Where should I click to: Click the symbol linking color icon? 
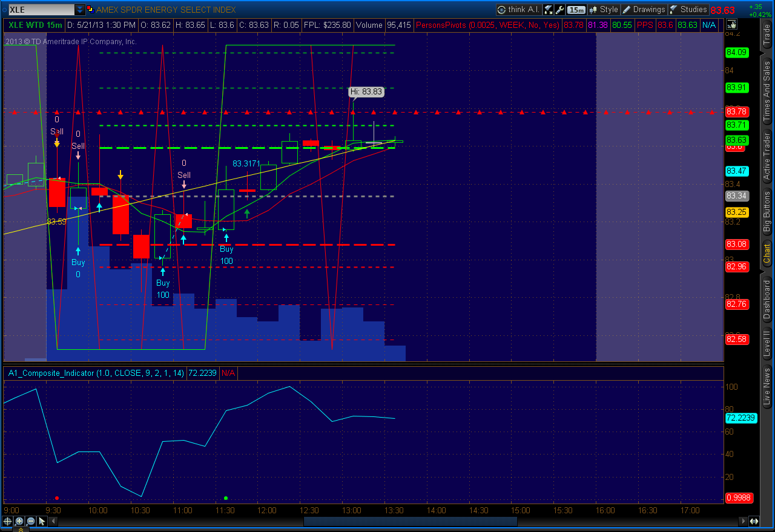click(x=90, y=10)
